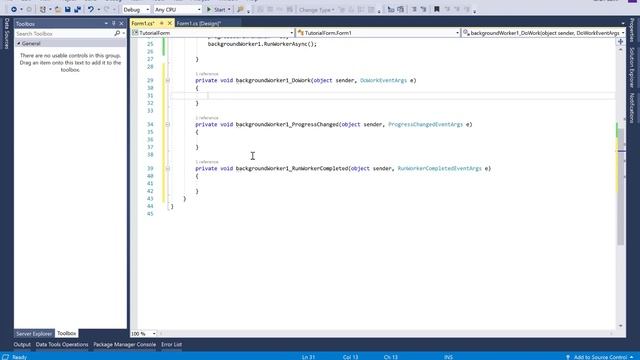Image resolution: width=640 pixels, height=360 pixels.
Task: Click the Navigate Backward button
Action: [x=13, y=9]
